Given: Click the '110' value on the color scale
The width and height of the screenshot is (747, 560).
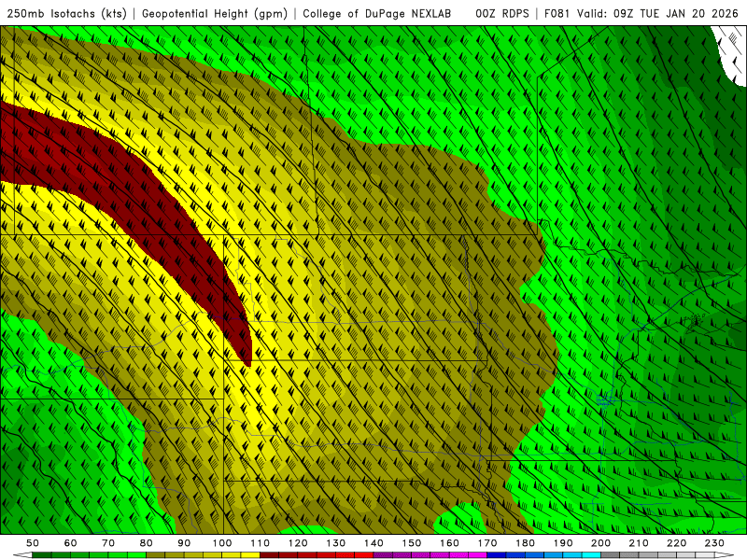Looking at the screenshot, I should (261, 543).
